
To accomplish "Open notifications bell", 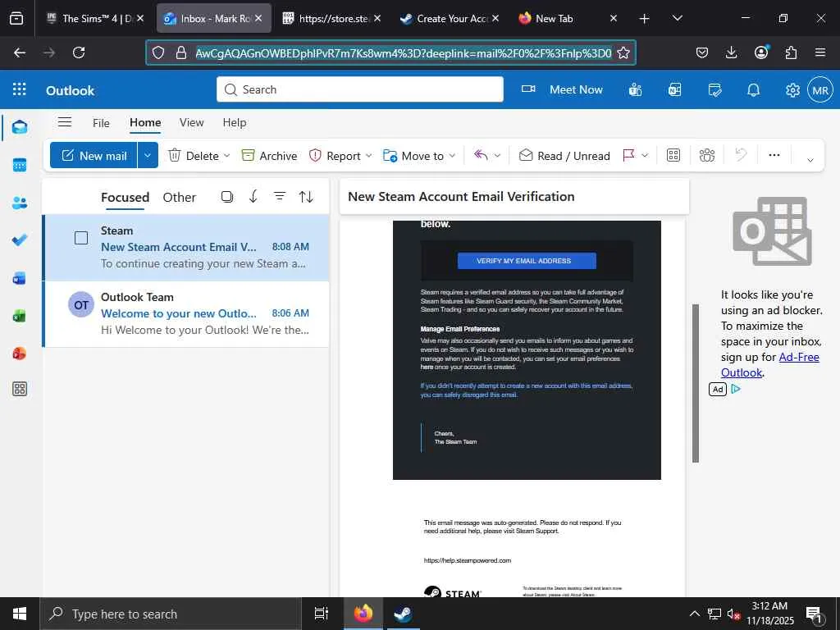I will (x=754, y=90).
